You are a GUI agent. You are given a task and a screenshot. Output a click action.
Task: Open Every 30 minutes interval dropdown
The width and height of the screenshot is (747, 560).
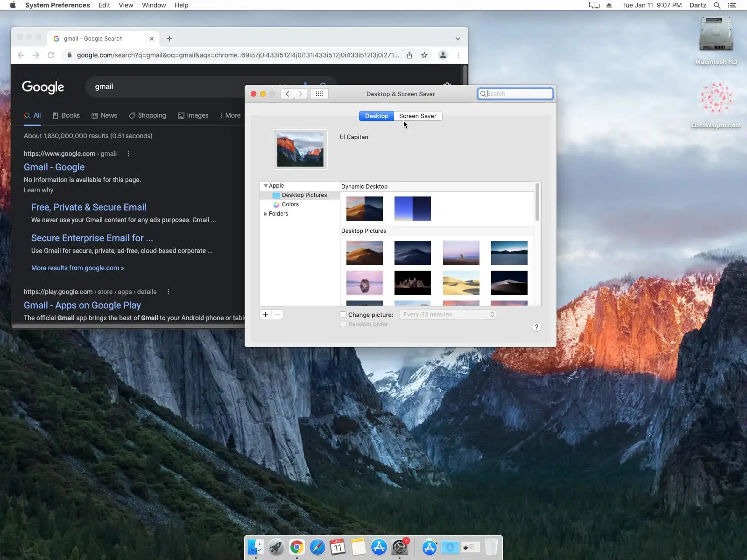(x=447, y=315)
